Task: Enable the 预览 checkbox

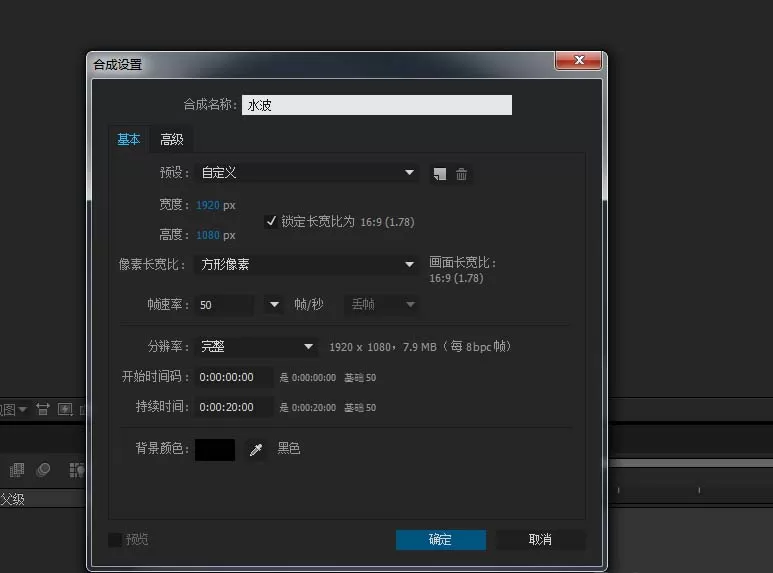Action: click(115, 539)
